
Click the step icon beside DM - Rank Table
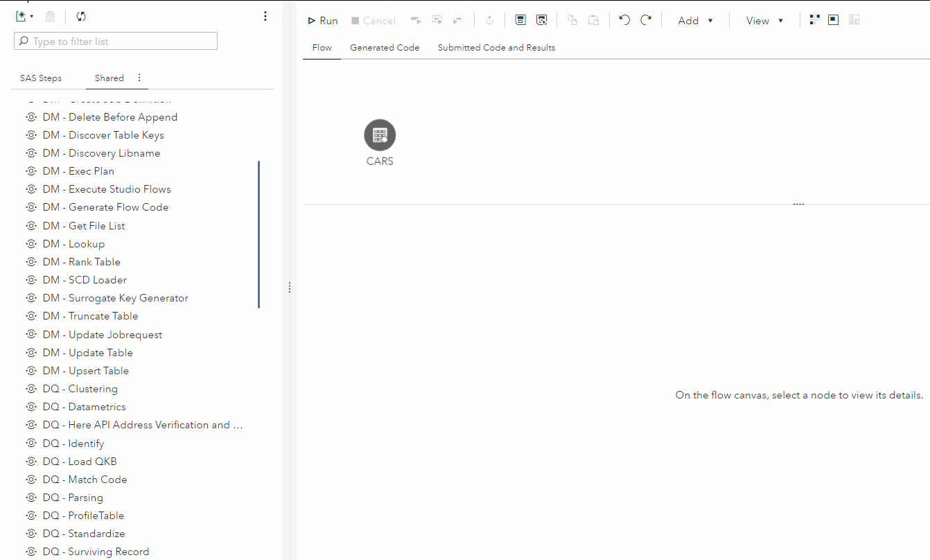click(x=30, y=262)
